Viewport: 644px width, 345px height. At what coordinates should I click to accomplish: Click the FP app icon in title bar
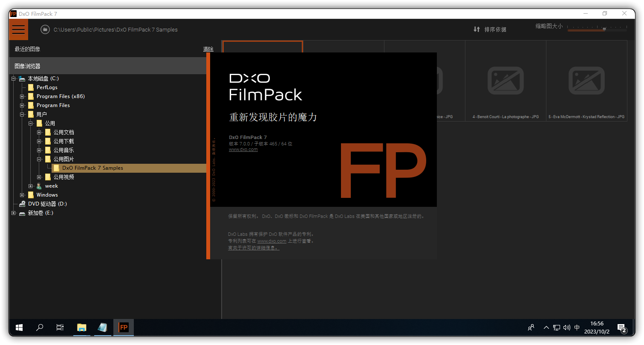(x=13, y=14)
